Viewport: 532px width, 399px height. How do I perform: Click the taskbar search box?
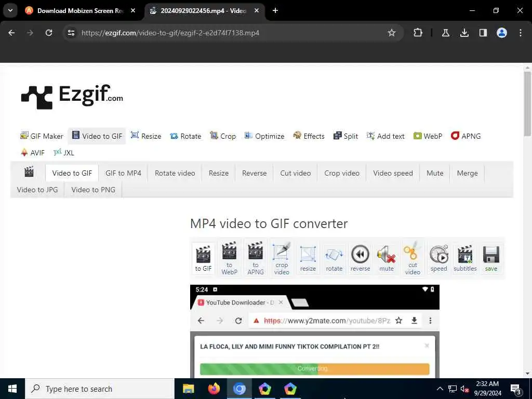point(100,389)
